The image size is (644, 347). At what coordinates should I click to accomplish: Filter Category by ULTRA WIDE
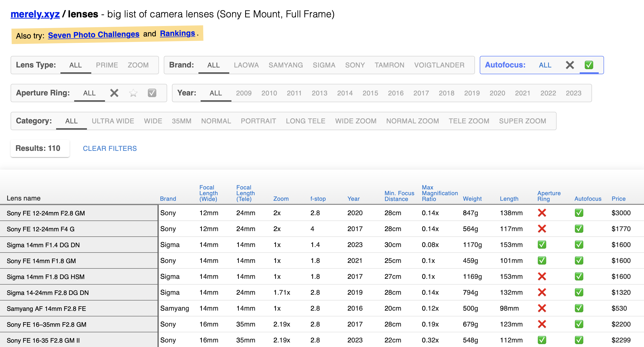(113, 121)
